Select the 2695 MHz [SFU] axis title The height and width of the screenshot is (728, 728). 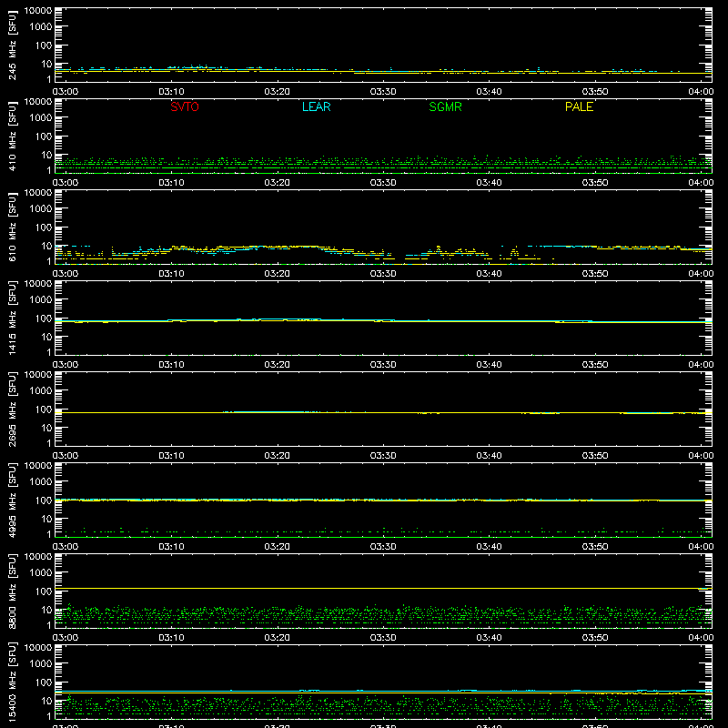tap(12, 409)
